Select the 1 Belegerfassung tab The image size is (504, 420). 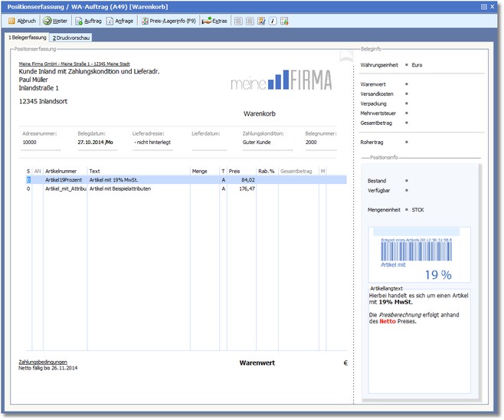pyautogui.click(x=27, y=38)
